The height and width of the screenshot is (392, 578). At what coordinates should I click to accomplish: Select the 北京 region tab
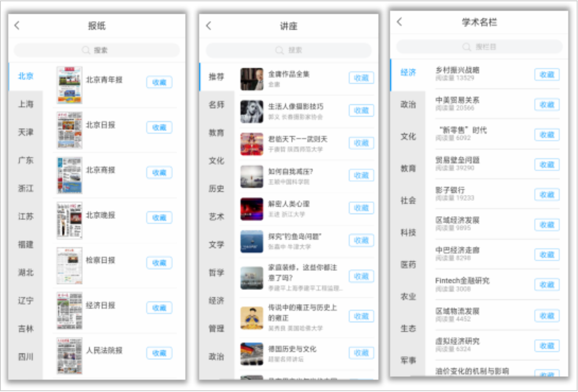click(x=25, y=76)
